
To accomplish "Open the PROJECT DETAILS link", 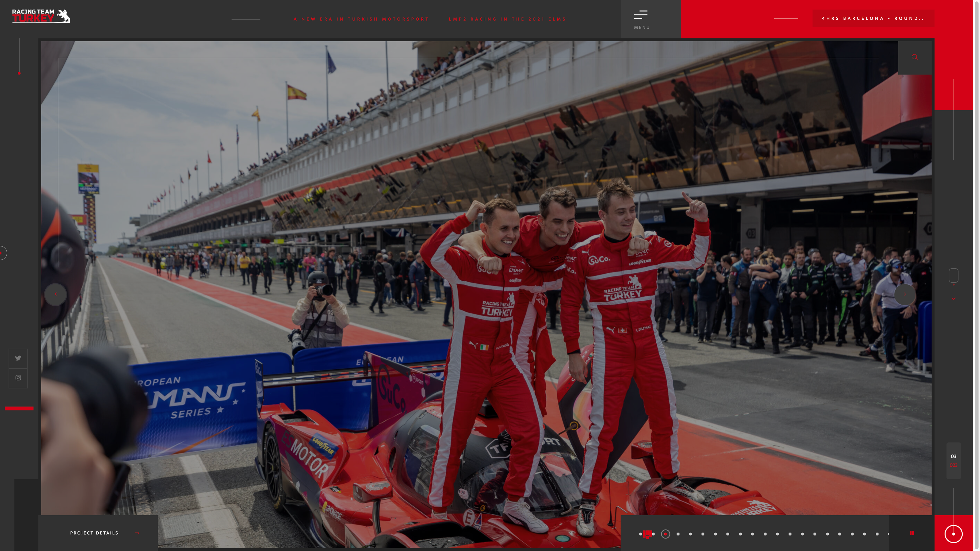I will tap(94, 533).
